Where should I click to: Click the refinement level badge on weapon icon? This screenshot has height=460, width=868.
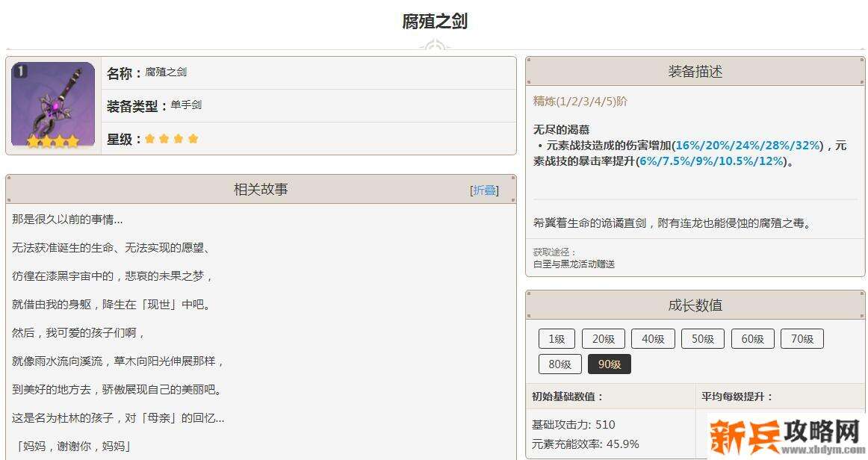coord(20,71)
